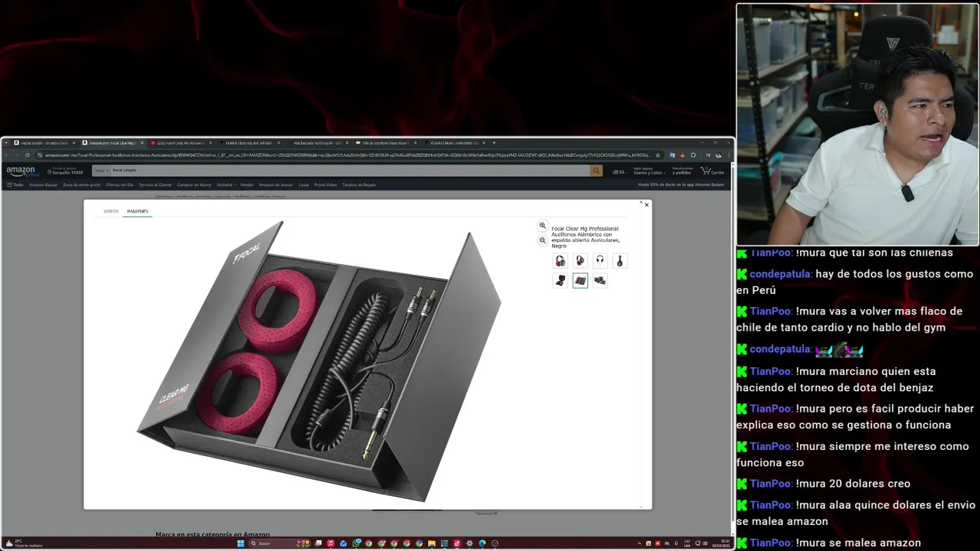Open a new browser tab
Viewport: 980px width, 551px height.
[x=494, y=142]
